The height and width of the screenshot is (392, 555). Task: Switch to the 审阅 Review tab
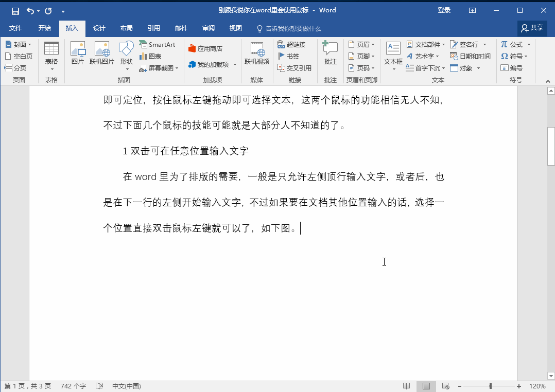click(208, 28)
